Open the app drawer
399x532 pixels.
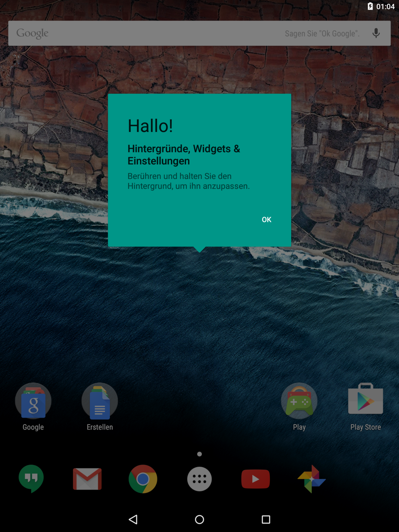(x=199, y=479)
